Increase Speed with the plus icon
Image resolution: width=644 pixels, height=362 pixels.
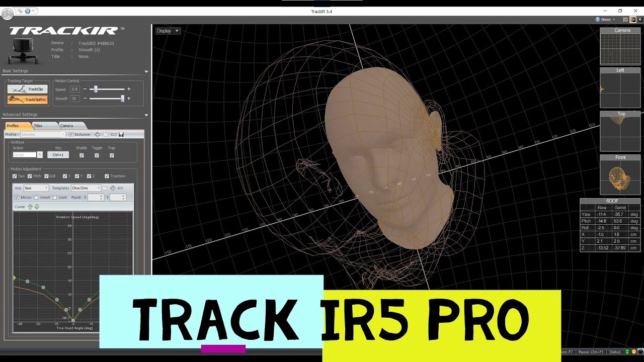pyautogui.click(x=129, y=89)
